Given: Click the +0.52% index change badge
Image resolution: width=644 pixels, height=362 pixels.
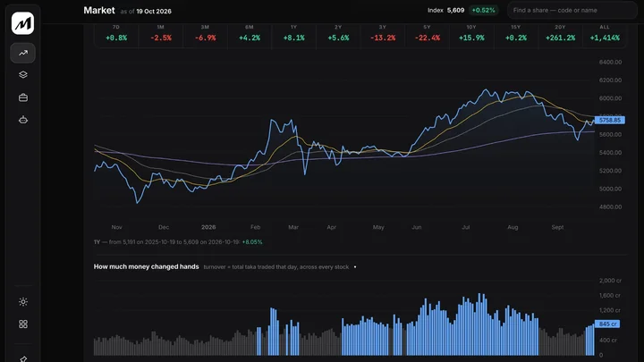Looking at the screenshot, I should [x=483, y=10].
